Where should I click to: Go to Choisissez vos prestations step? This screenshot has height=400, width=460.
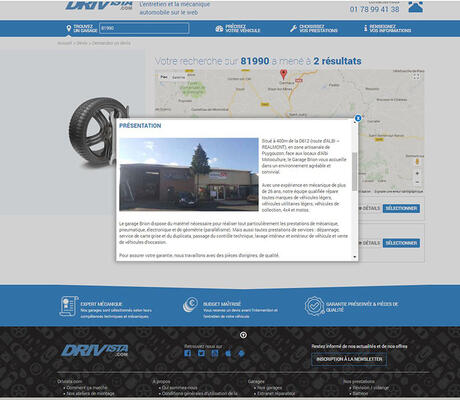(313, 28)
